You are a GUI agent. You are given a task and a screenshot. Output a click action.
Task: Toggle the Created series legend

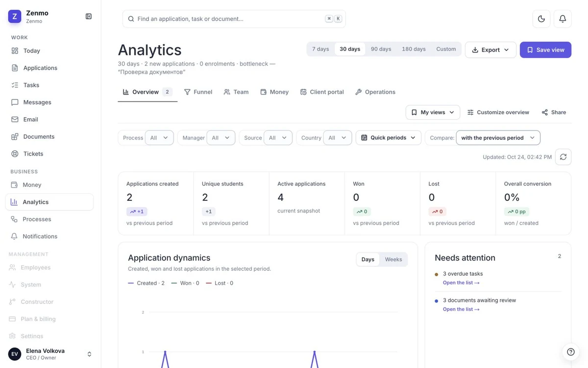(x=146, y=283)
